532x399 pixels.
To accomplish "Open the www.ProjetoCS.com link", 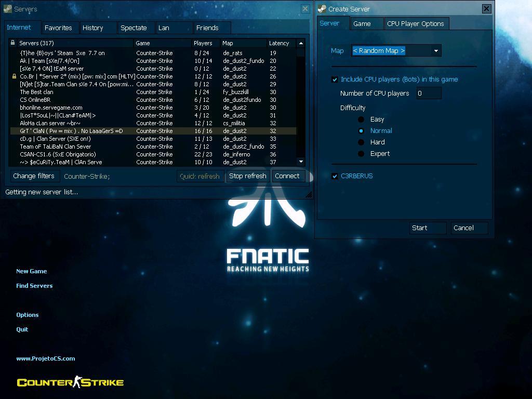I will pyautogui.click(x=46, y=358).
